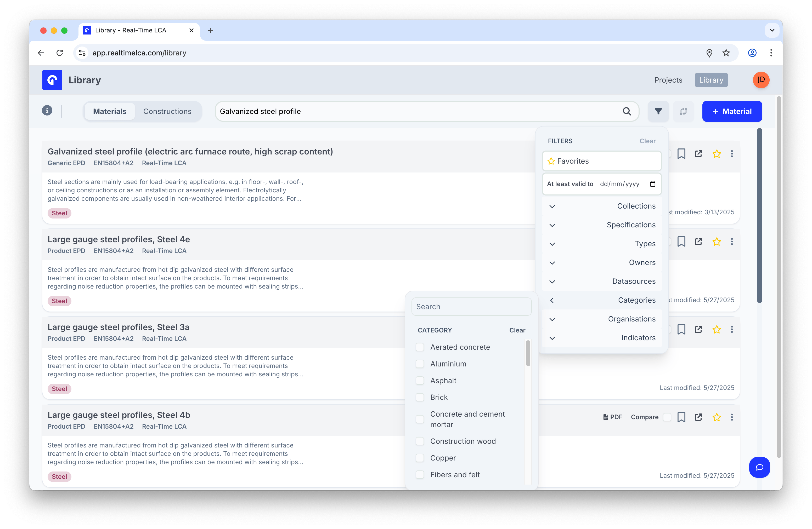Focus the category Search field

[x=471, y=307]
